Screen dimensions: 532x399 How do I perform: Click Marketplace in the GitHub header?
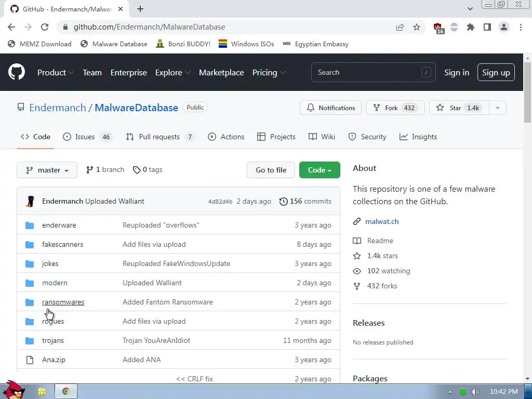pyautogui.click(x=221, y=72)
